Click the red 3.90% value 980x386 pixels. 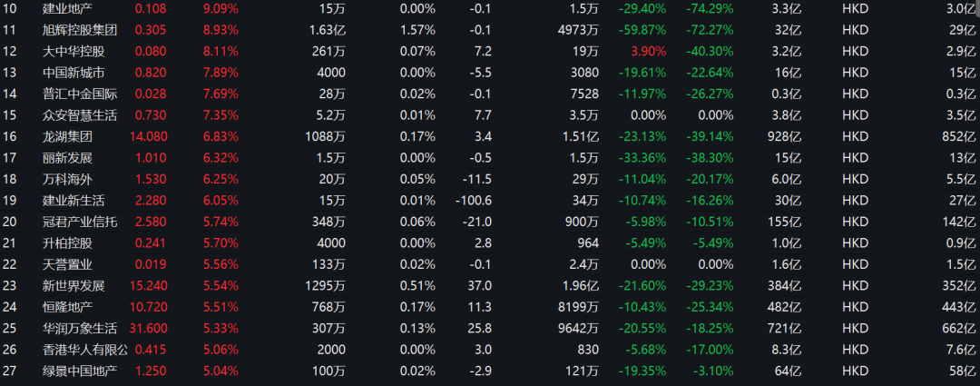[649, 51]
